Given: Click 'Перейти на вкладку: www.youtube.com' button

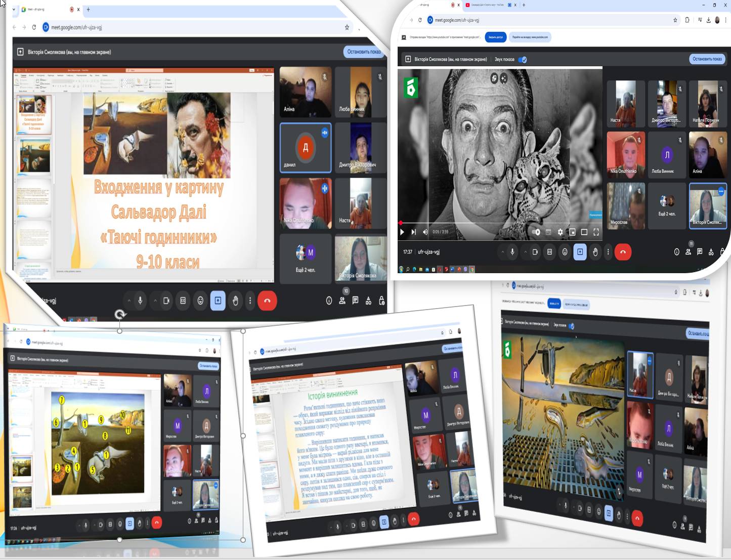Looking at the screenshot, I should tap(530, 37).
